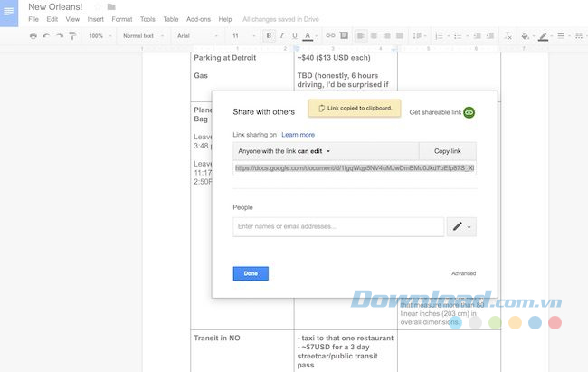Open the font size 11 dropdown

(x=243, y=36)
